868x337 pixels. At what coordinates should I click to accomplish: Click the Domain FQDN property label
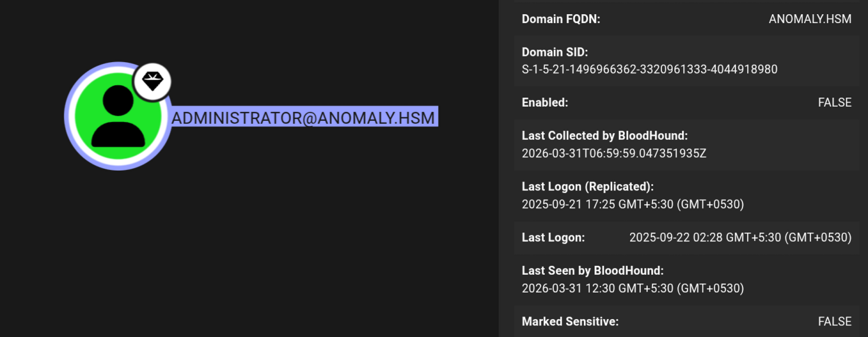coord(561,19)
